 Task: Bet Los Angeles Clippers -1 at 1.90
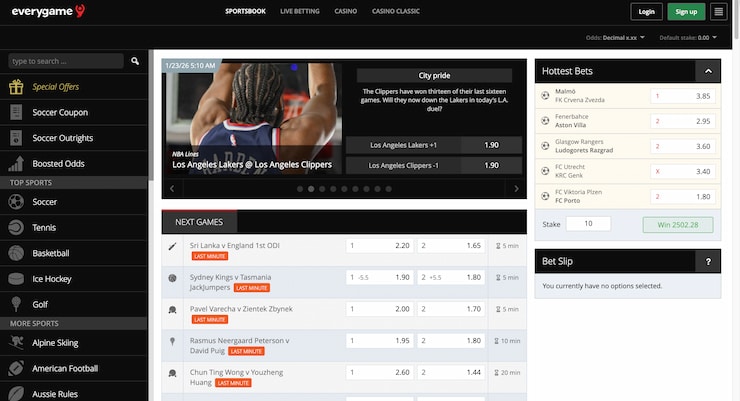(x=434, y=166)
